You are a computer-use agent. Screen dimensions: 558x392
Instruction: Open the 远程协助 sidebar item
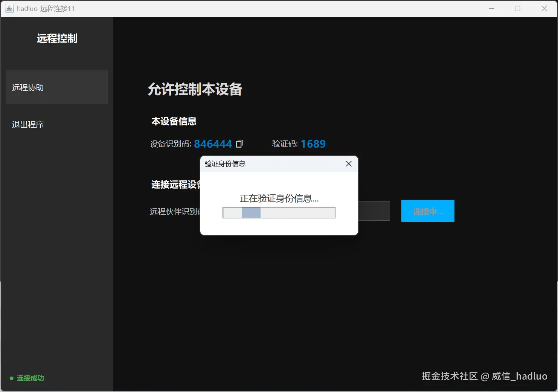pos(57,87)
